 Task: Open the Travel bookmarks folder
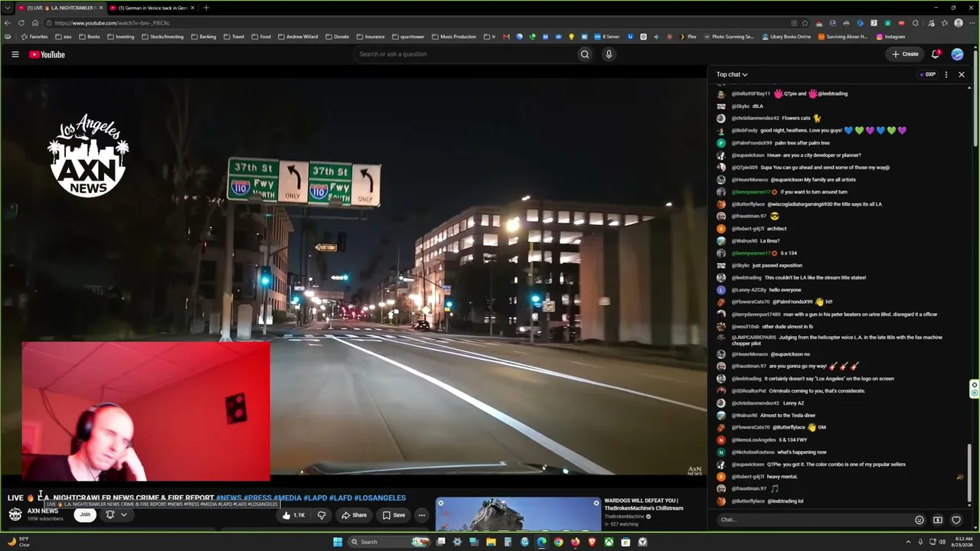(x=234, y=37)
